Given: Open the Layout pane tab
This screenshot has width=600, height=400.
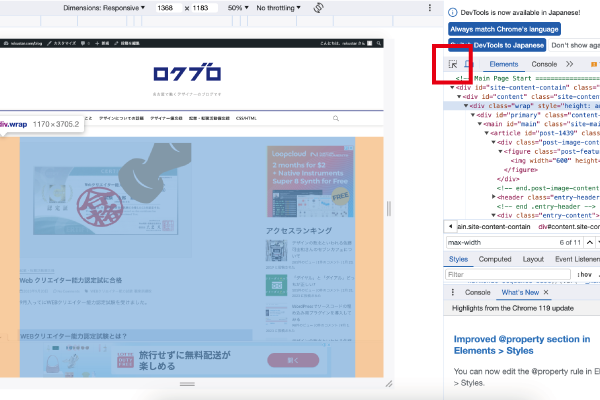Looking at the screenshot, I should 533,259.
